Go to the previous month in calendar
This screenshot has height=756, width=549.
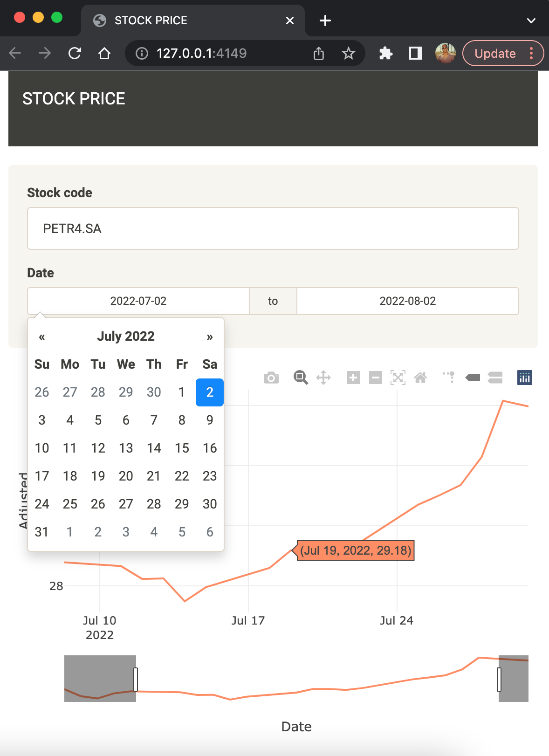42,337
